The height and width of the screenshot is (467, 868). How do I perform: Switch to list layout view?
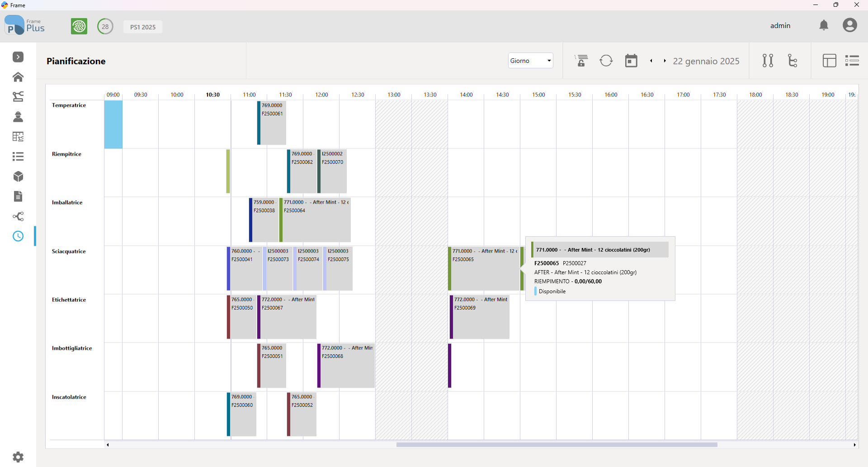(x=852, y=61)
